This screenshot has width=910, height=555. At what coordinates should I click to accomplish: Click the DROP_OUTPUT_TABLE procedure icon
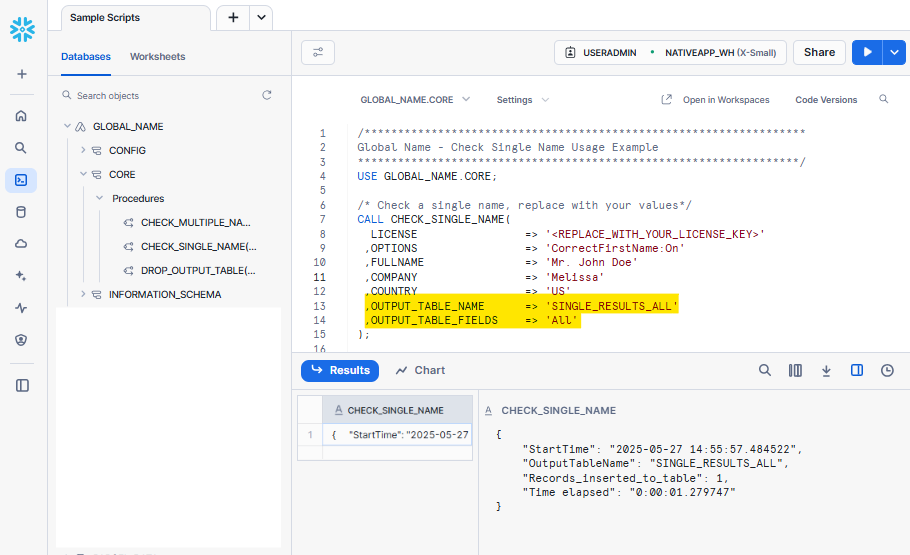[129, 271]
